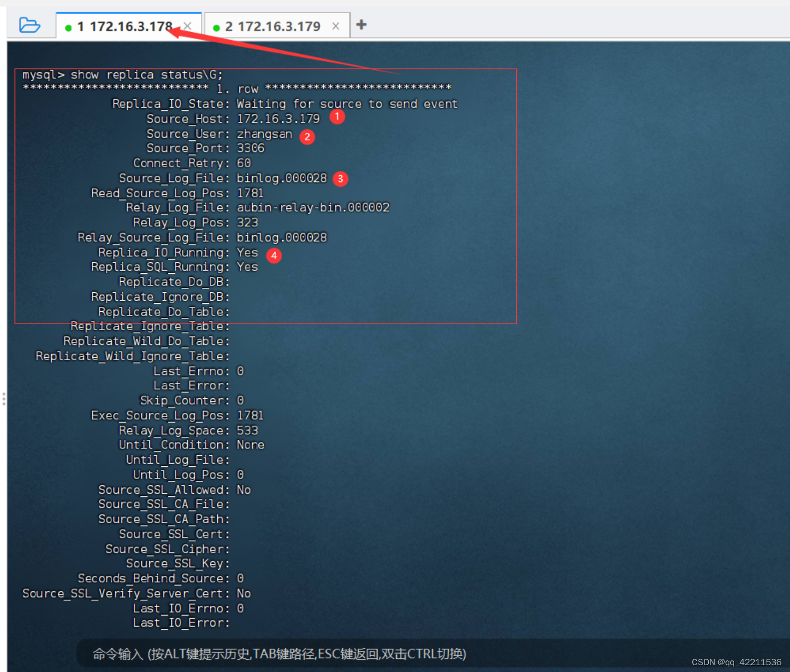The image size is (790, 672).
Task: Select Read_Source_Log_Pos value 1781
Action: point(250,193)
